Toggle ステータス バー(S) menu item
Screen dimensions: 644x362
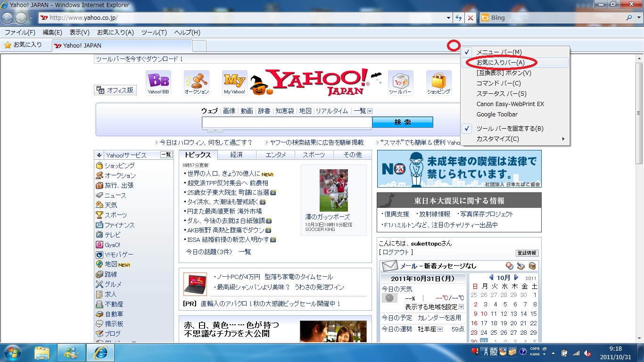pyautogui.click(x=515, y=93)
